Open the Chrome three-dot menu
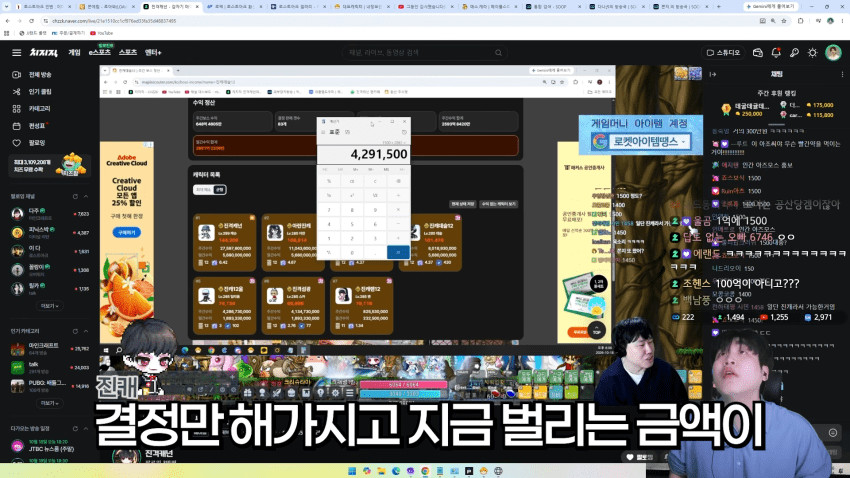Viewport: 850px width, 478px height. (x=842, y=21)
